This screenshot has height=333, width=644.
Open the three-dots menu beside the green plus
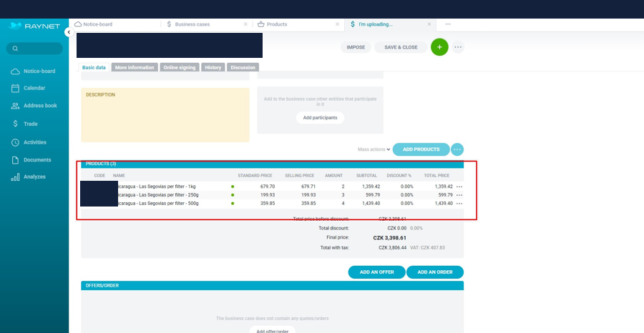458,47
